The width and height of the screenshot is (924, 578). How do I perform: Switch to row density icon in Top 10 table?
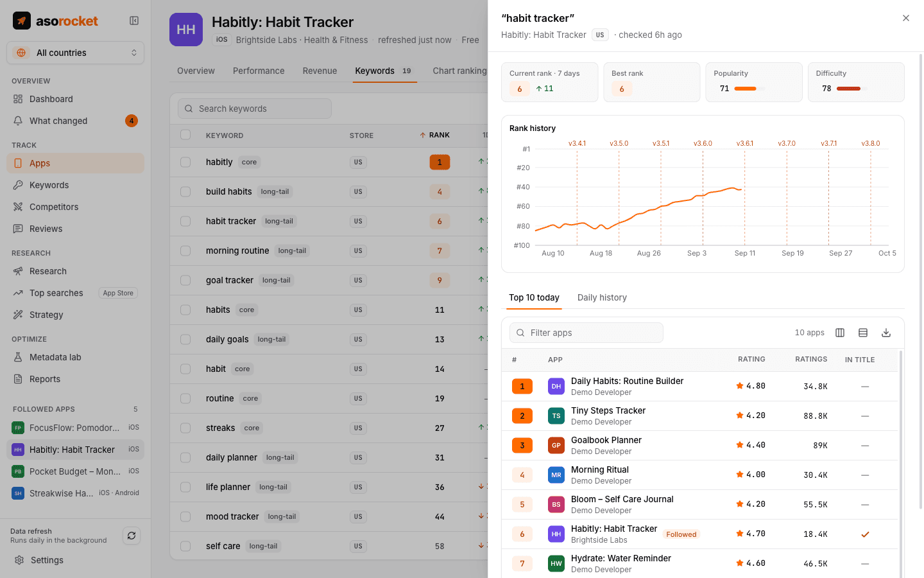(x=863, y=333)
